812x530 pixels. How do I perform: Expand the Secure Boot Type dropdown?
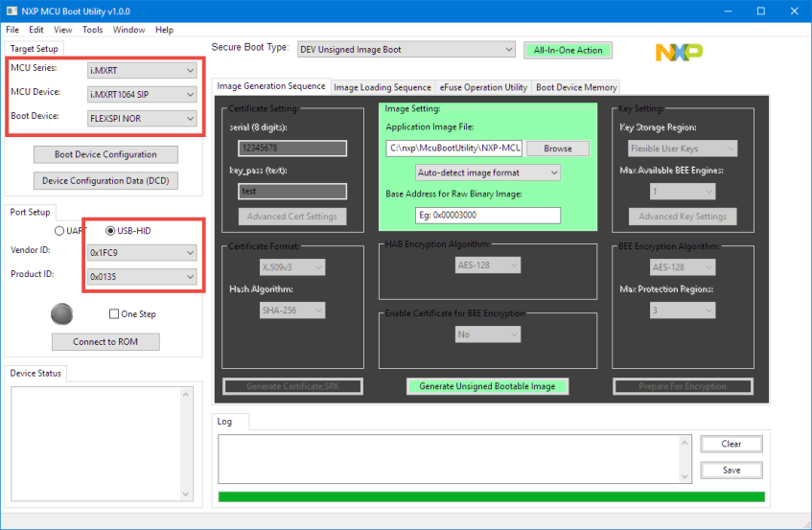406,49
